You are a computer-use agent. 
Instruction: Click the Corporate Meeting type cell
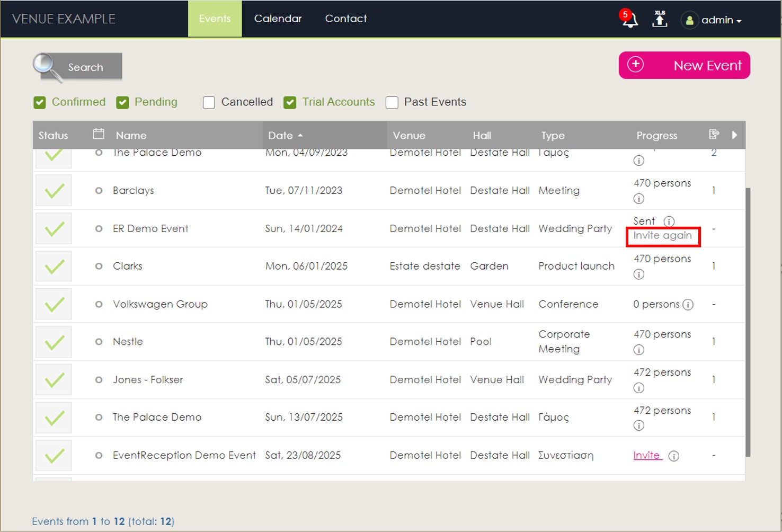[x=564, y=342]
